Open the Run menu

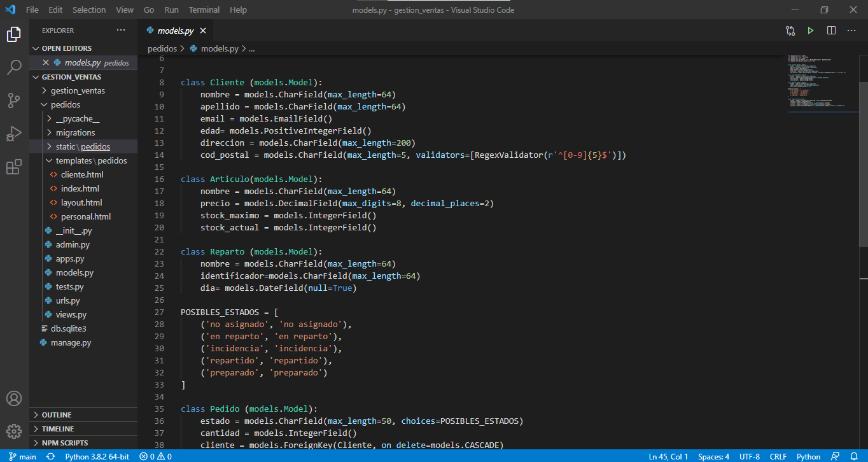tap(171, 10)
